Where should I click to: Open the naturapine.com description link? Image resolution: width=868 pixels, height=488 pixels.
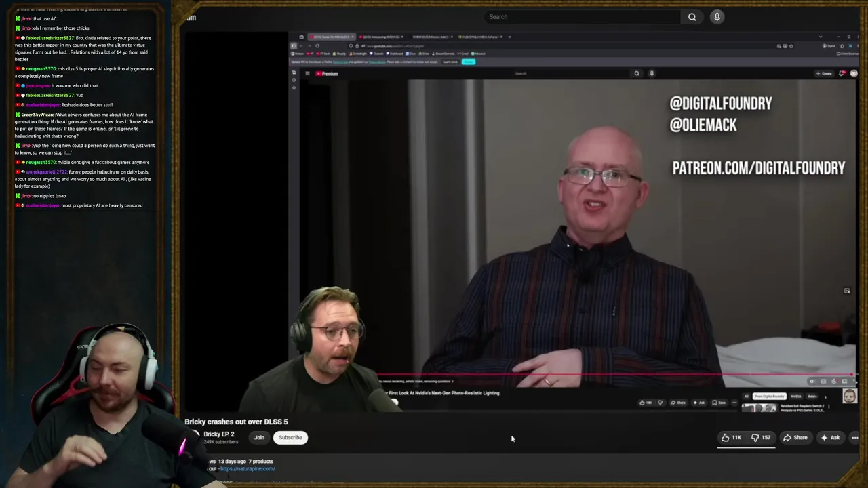[247, 469]
